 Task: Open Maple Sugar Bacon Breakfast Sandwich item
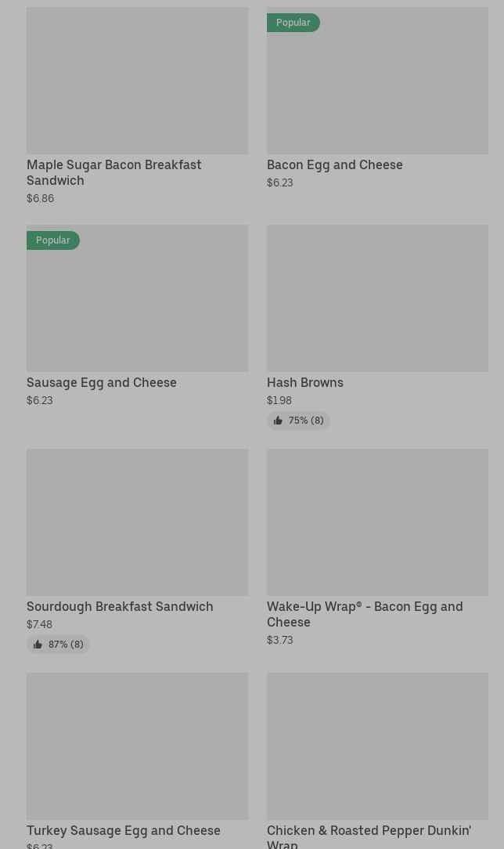click(x=113, y=172)
